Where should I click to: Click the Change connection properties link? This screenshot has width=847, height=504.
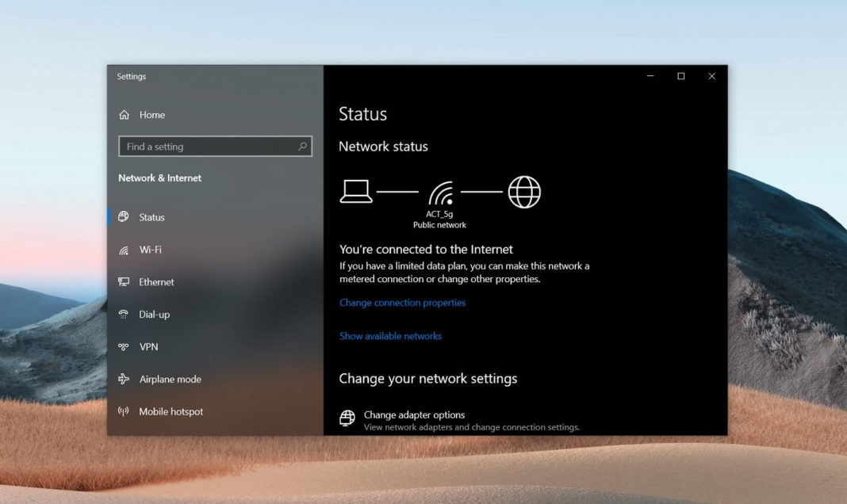402,302
